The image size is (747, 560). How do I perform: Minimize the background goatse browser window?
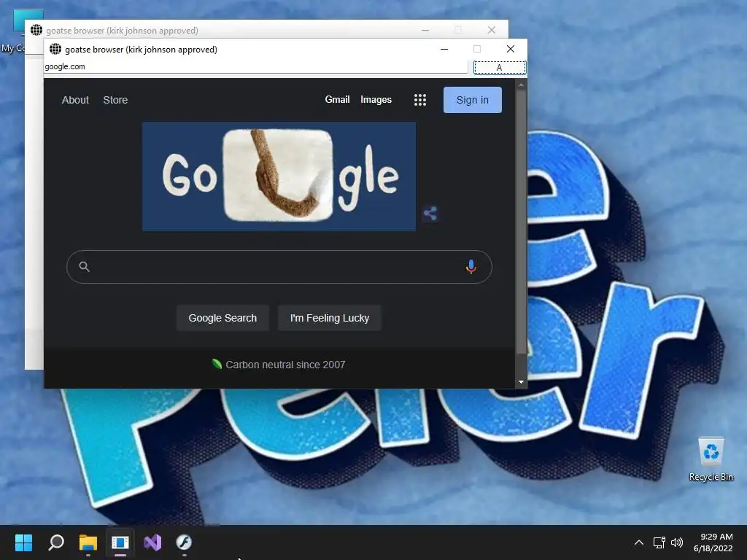[425, 30]
